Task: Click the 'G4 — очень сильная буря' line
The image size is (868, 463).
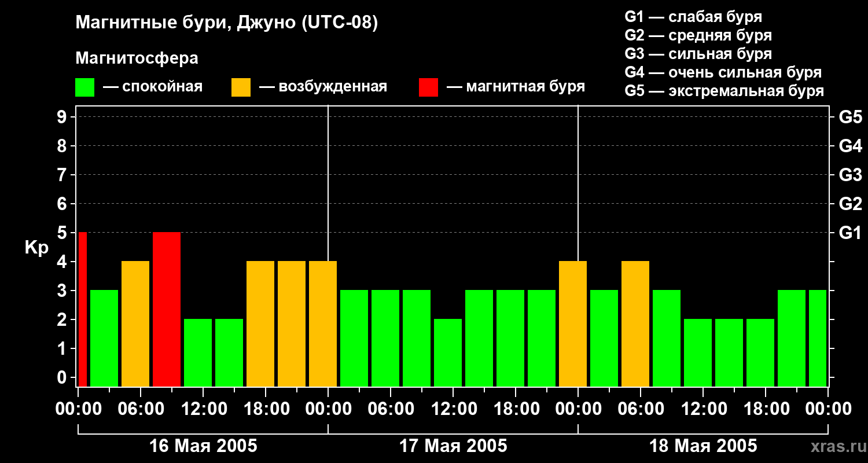Action: tap(723, 72)
